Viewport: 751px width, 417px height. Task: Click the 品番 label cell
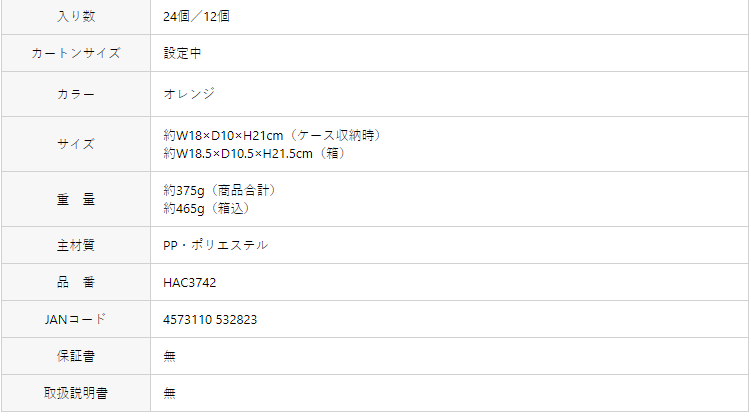[x=76, y=282]
